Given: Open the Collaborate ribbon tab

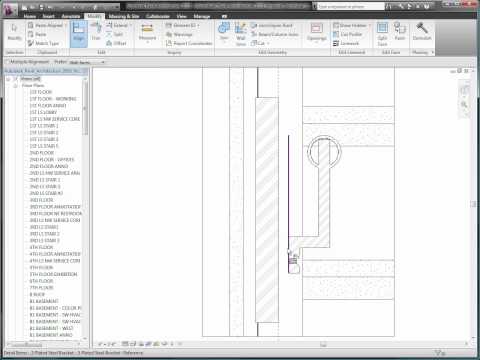Looking at the screenshot, I should tap(158, 16).
